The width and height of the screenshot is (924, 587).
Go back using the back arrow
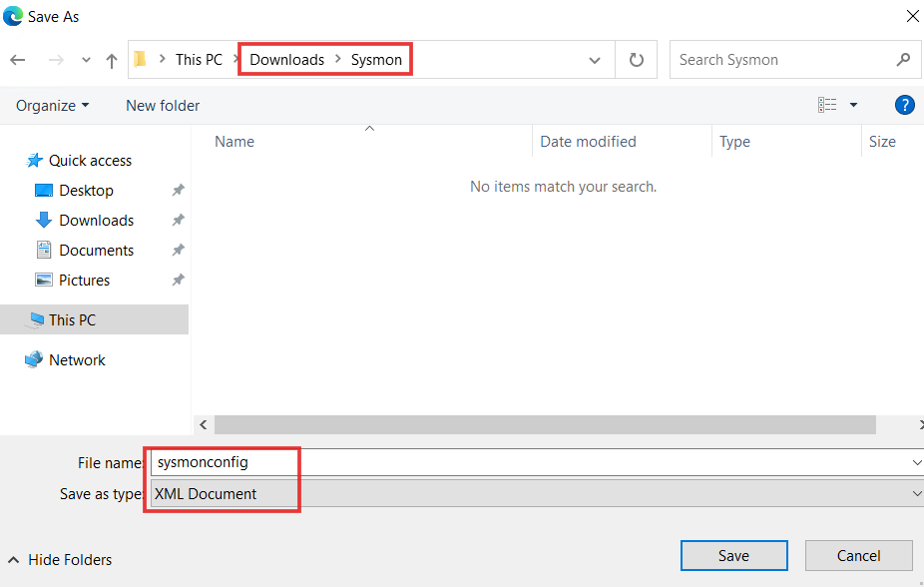tap(18, 60)
